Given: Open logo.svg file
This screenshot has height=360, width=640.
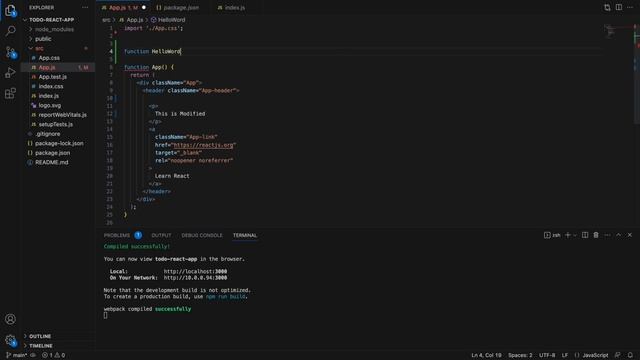Looking at the screenshot, I should 49,105.
